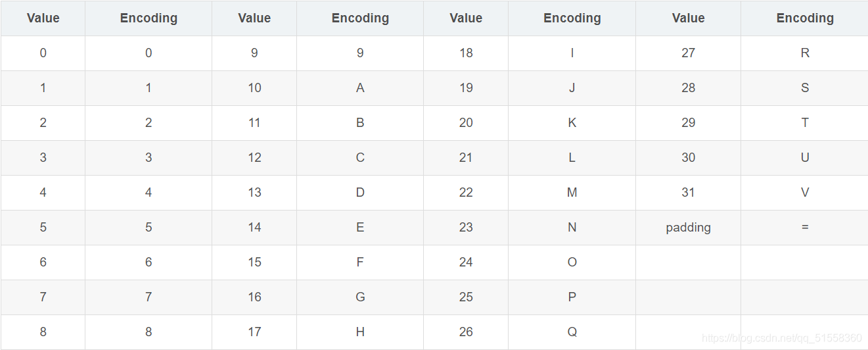
Task: Click the cell with value 15
Action: tap(254, 262)
